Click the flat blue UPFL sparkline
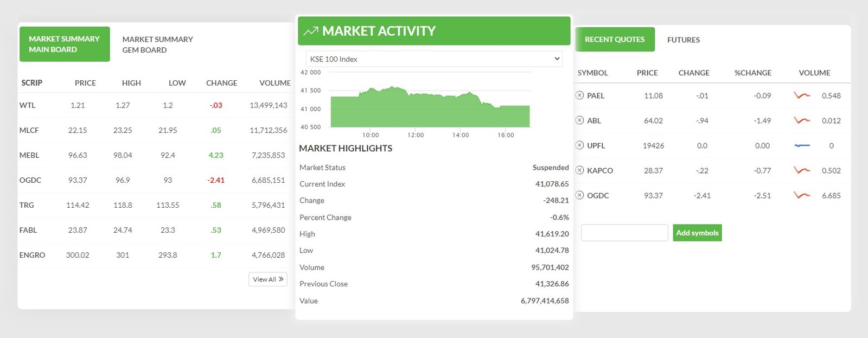This screenshot has height=338, width=868. coord(801,145)
